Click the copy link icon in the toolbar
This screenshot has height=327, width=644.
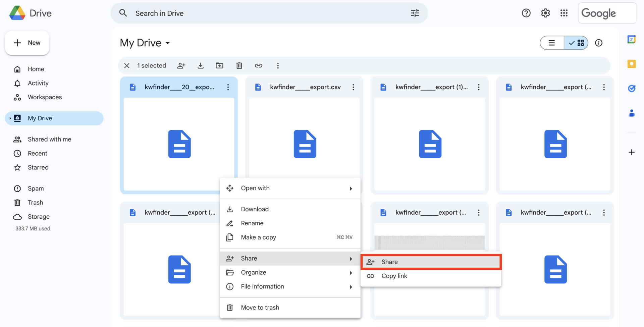click(x=259, y=65)
